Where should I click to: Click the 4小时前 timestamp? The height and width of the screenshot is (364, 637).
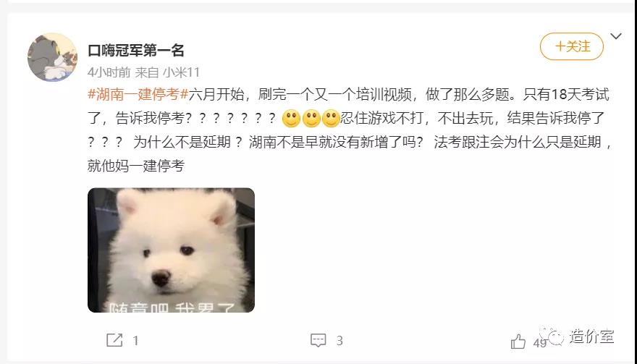(109, 72)
